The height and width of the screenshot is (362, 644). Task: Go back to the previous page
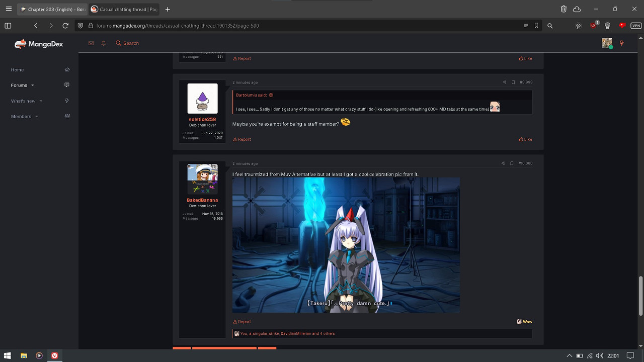[36, 26]
